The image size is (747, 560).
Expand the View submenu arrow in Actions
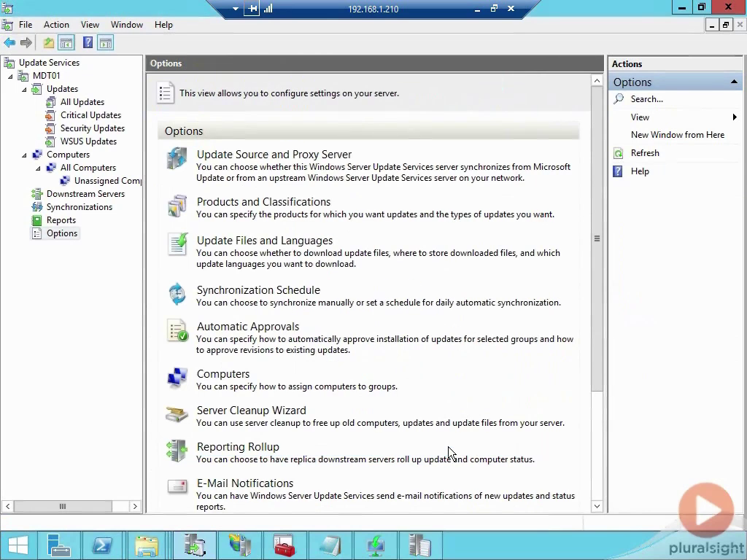(735, 117)
